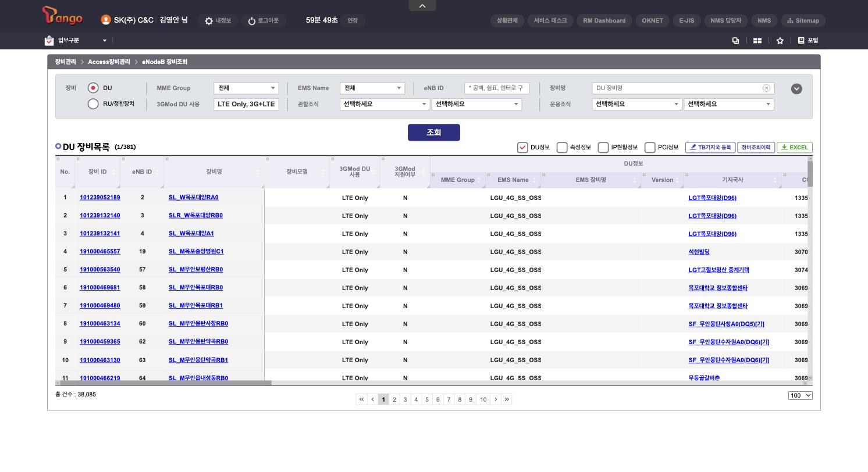Select the DU radio button
This screenshot has height=472, width=868.
pos(93,88)
